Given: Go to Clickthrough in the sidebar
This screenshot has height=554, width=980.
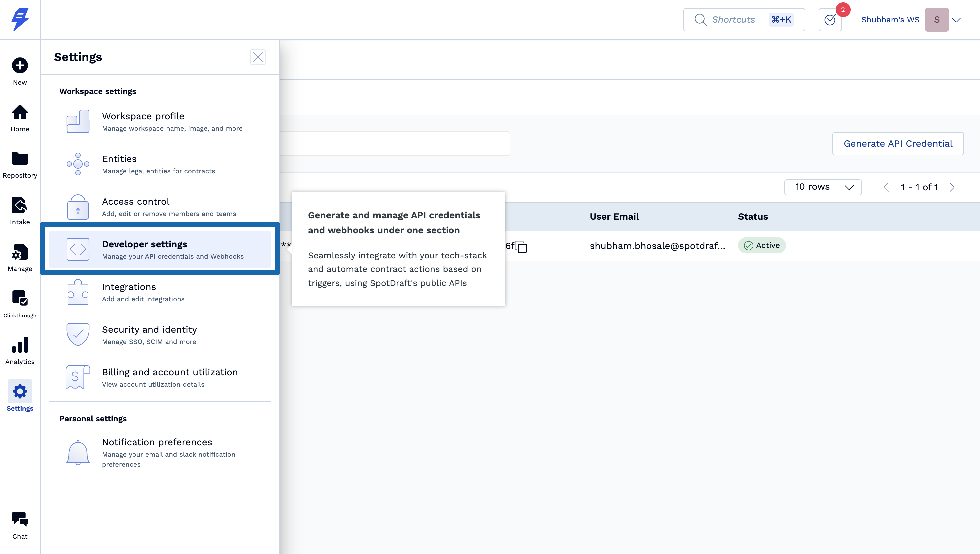Looking at the screenshot, I should pyautogui.click(x=20, y=298).
